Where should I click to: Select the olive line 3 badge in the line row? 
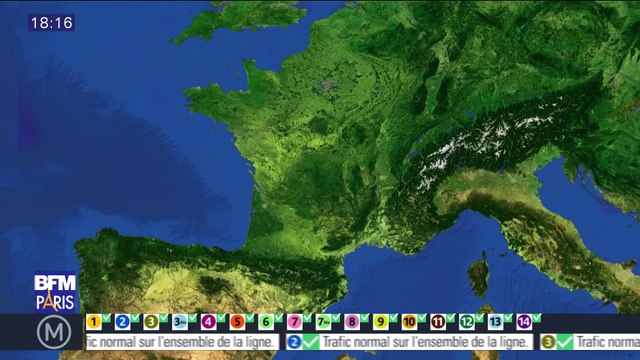pos(151,322)
